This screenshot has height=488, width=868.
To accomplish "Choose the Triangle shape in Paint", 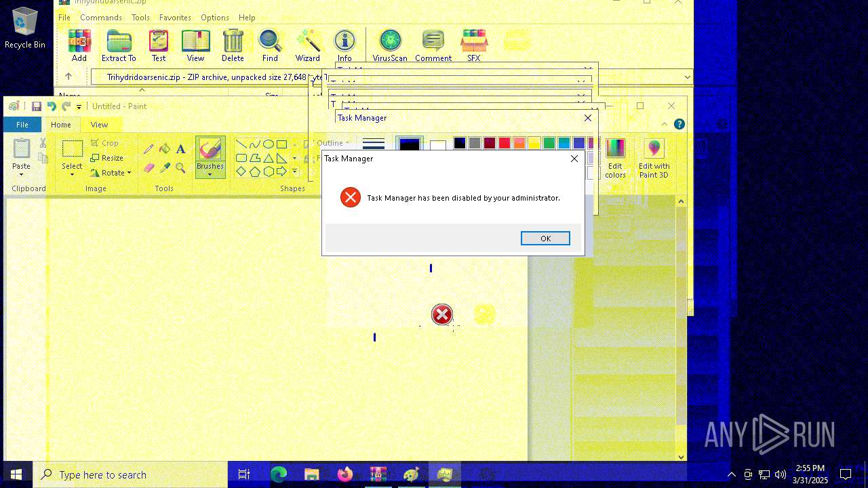I will pyautogui.click(x=269, y=158).
